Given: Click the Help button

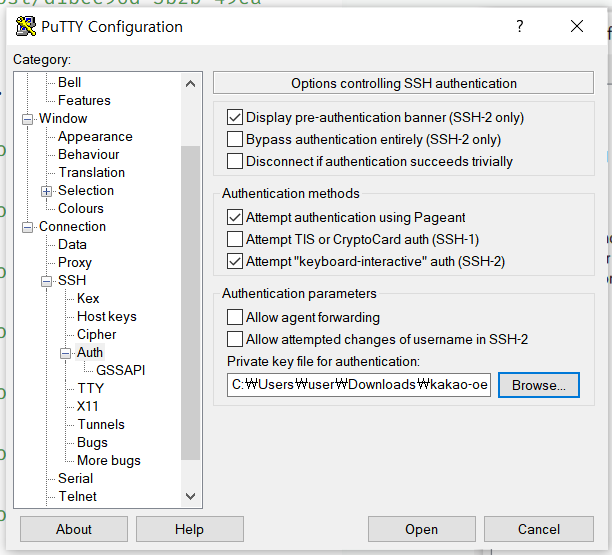Looking at the screenshot, I should tap(190, 529).
